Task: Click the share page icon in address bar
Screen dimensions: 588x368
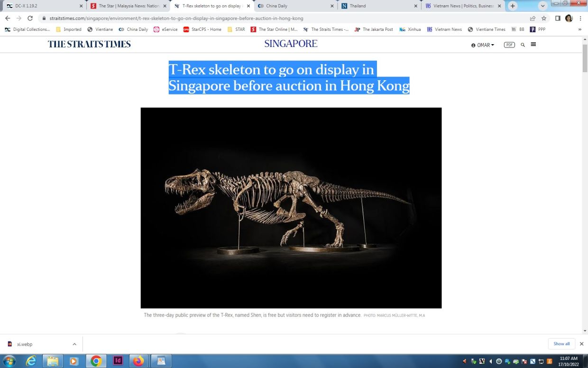Action: (533, 18)
